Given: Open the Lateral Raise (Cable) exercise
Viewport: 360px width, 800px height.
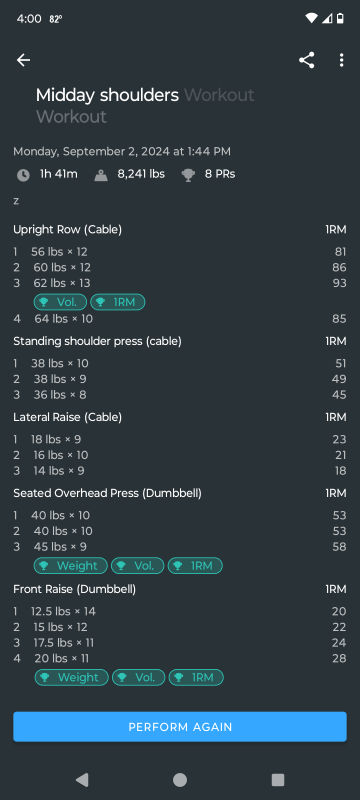Looking at the screenshot, I should point(67,417).
